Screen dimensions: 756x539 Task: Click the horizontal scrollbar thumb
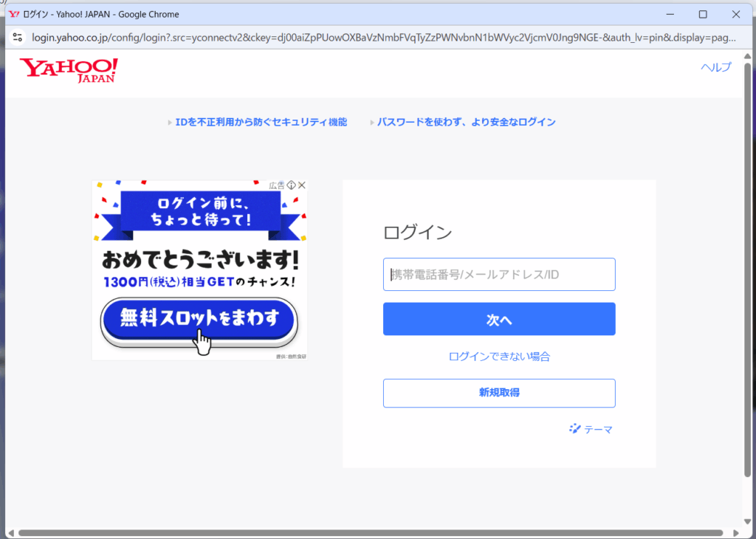pos(371,533)
